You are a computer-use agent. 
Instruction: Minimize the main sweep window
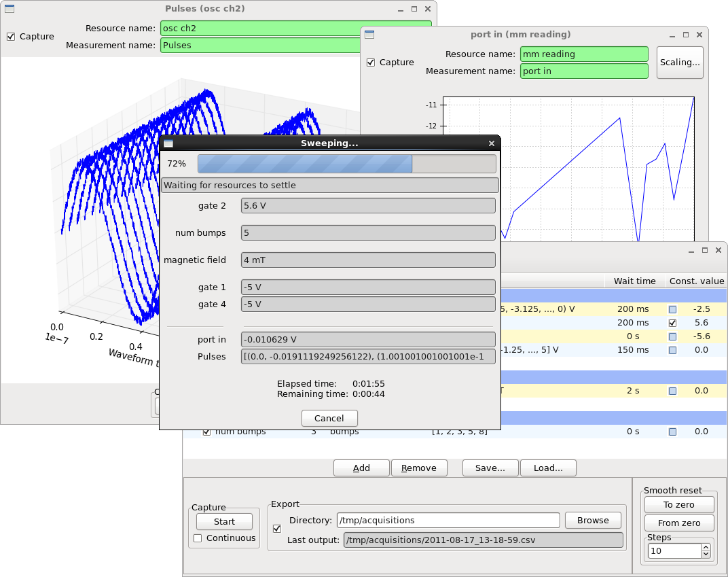click(x=691, y=250)
